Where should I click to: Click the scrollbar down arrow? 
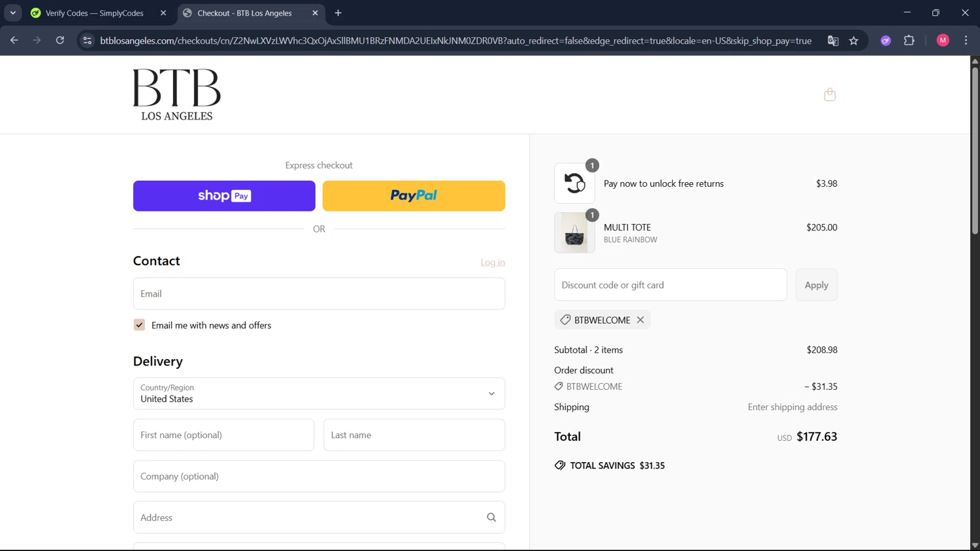point(975,545)
